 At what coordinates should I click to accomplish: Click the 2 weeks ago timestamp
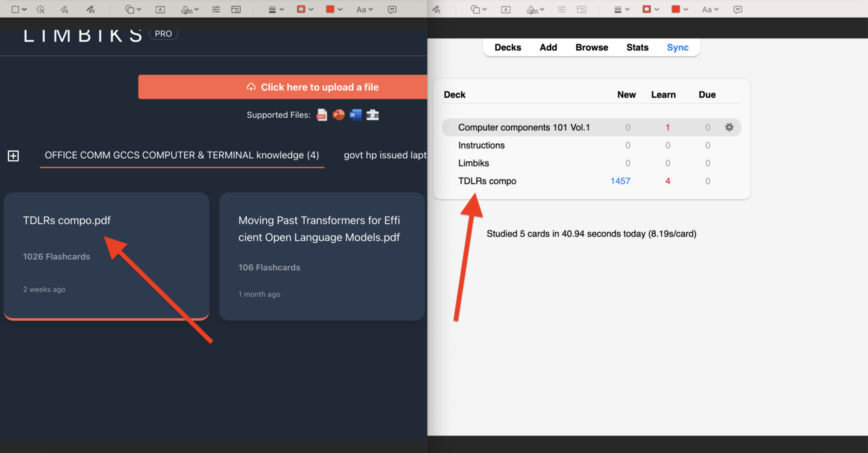click(44, 290)
